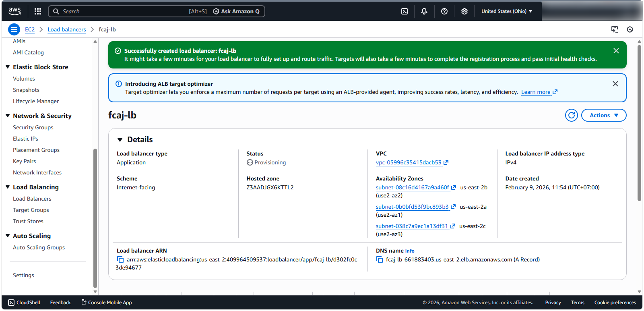Open the help question mark menu
The height and width of the screenshot is (311, 644).
[444, 11]
